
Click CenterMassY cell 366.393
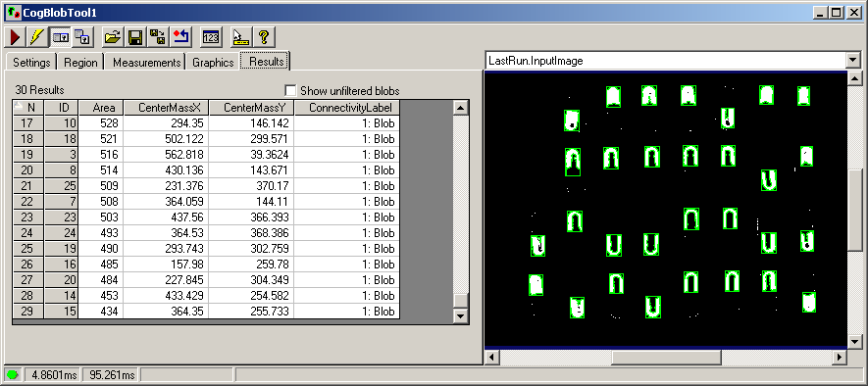click(251, 217)
